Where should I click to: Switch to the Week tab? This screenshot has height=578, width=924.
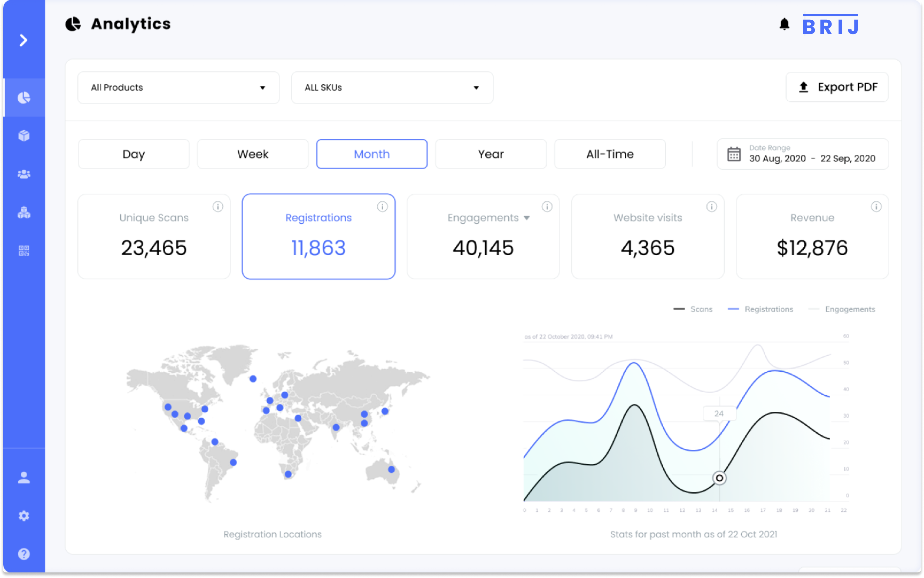[252, 154]
